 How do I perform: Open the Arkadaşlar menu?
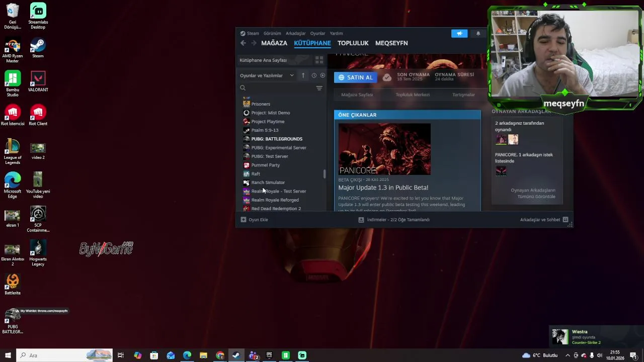(296, 33)
